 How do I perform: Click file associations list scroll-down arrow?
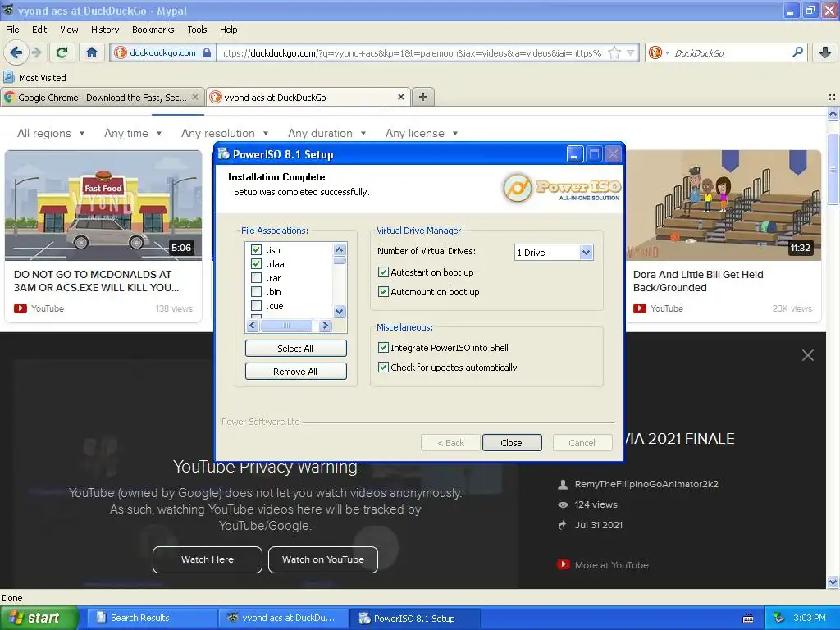tap(339, 311)
